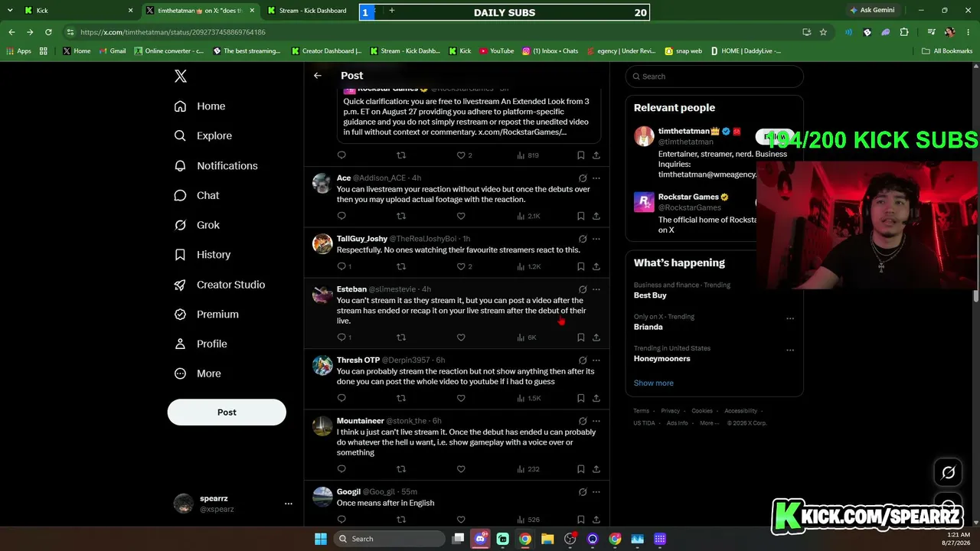This screenshot has height=551, width=980.
Task: Click the white Post button
Action: click(x=227, y=412)
